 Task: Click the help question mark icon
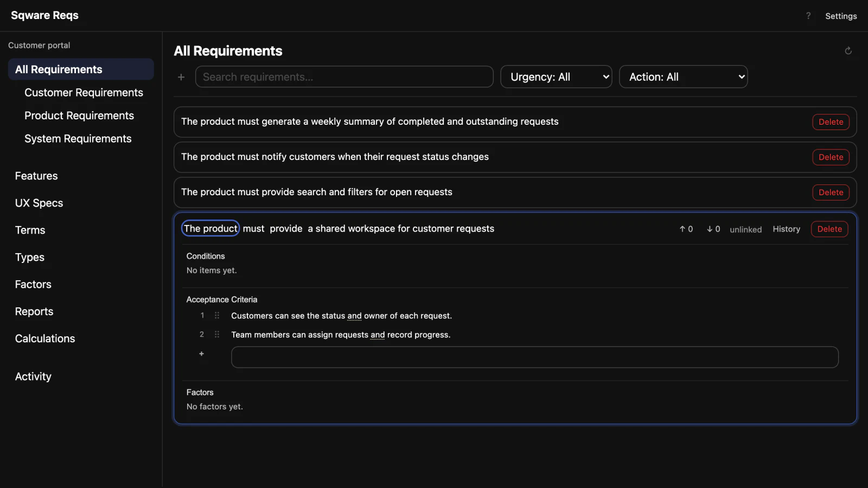coord(808,16)
